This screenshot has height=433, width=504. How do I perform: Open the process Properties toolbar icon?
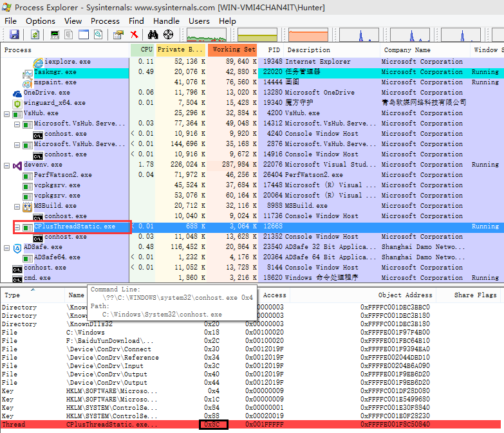point(118,34)
